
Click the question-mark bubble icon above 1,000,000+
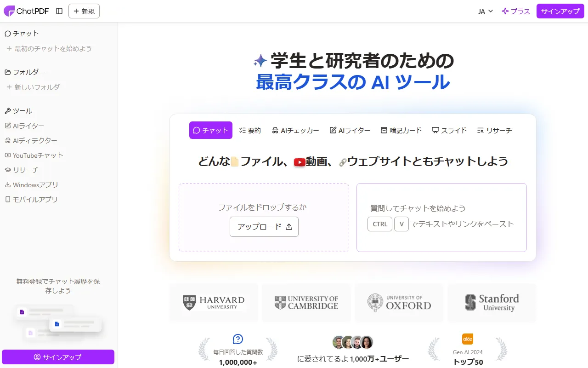[238, 339]
